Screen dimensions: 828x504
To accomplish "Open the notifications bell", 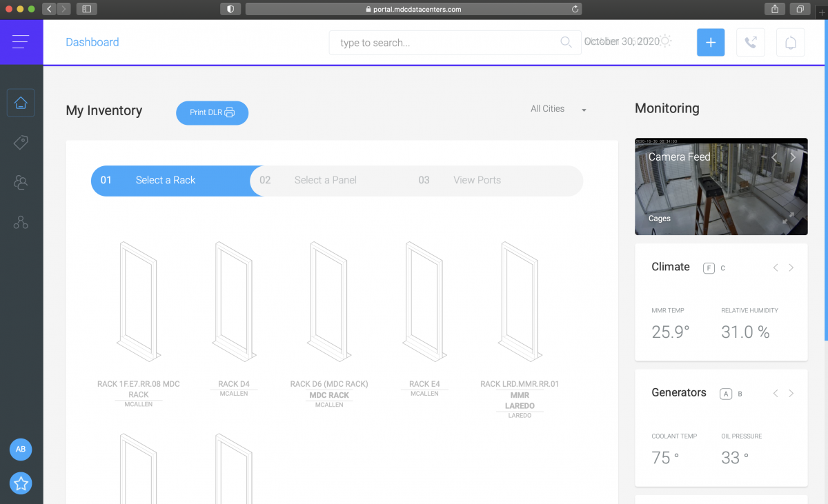I will pos(791,42).
